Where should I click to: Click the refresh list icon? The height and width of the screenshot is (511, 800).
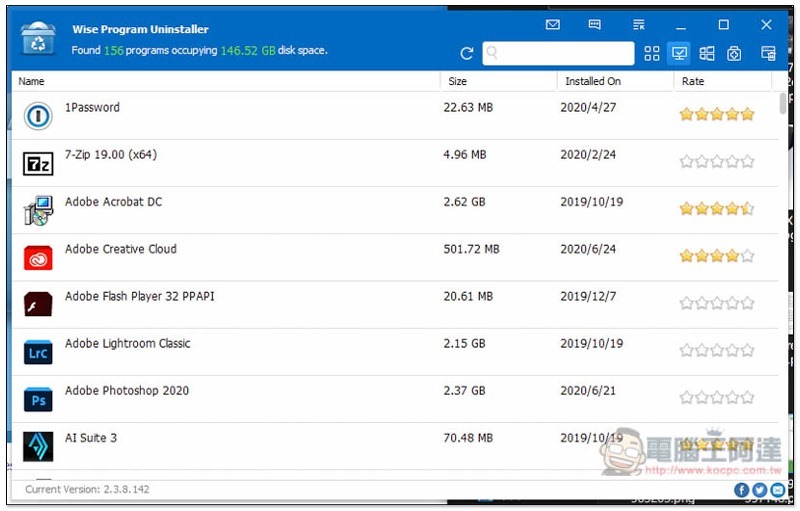coord(466,54)
